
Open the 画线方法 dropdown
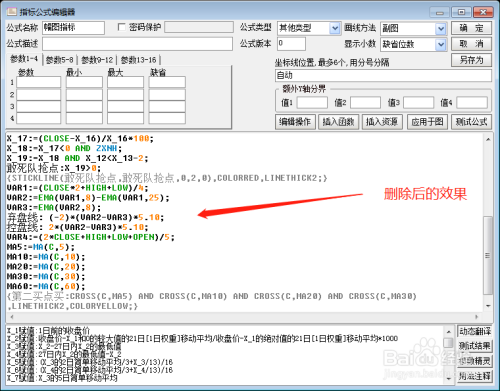point(441,29)
